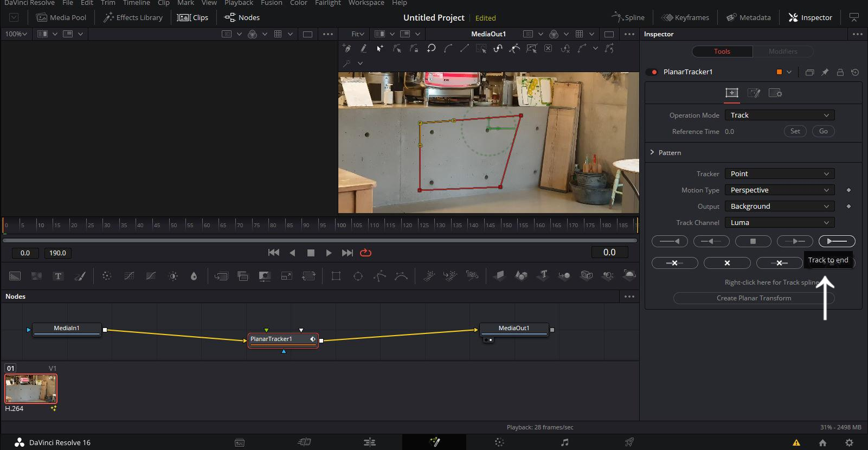Click the Set reference time button

795,131
